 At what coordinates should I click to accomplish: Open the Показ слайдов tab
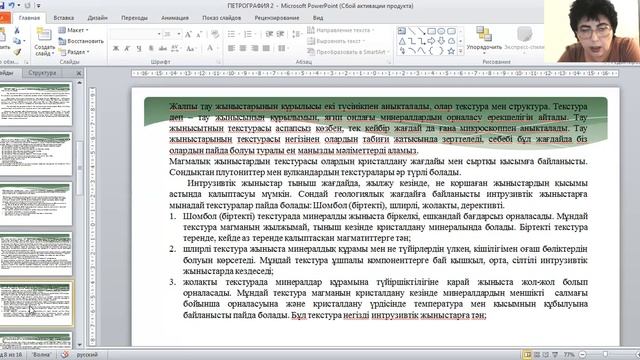pyautogui.click(x=222, y=18)
